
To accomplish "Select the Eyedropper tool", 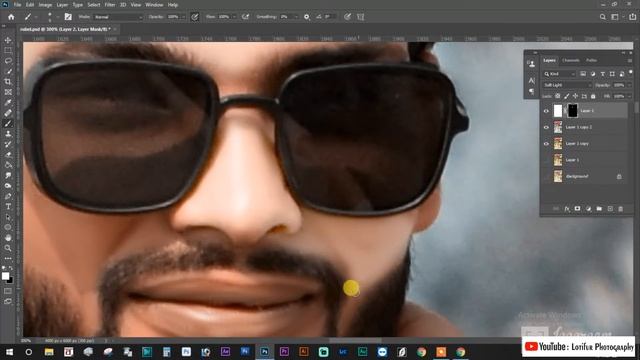I will 8,102.
